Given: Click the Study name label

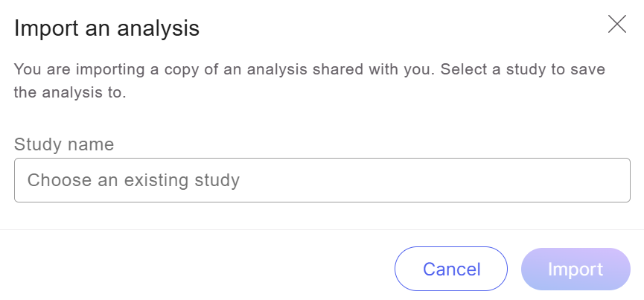Looking at the screenshot, I should pos(64,144).
